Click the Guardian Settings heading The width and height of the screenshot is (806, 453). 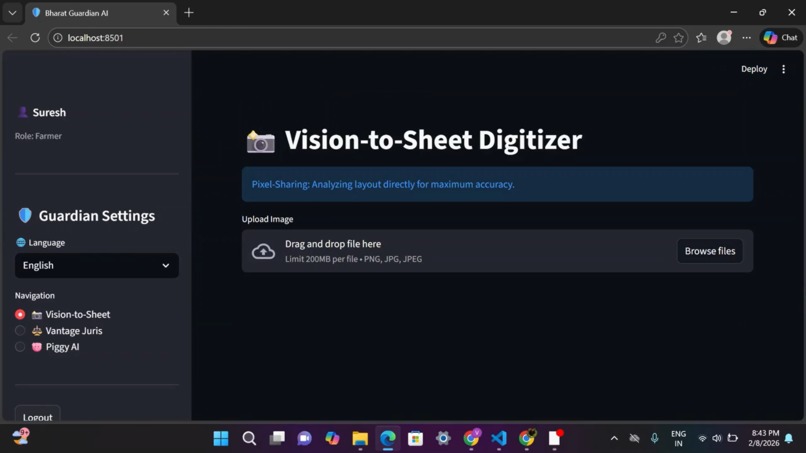pos(97,215)
